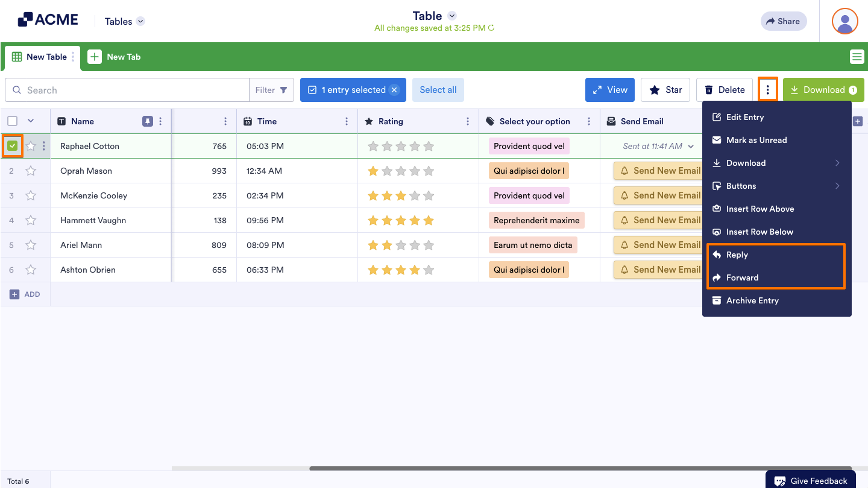868x488 pixels.
Task: Choose Insert Row Above
Action: tap(777, 209)
